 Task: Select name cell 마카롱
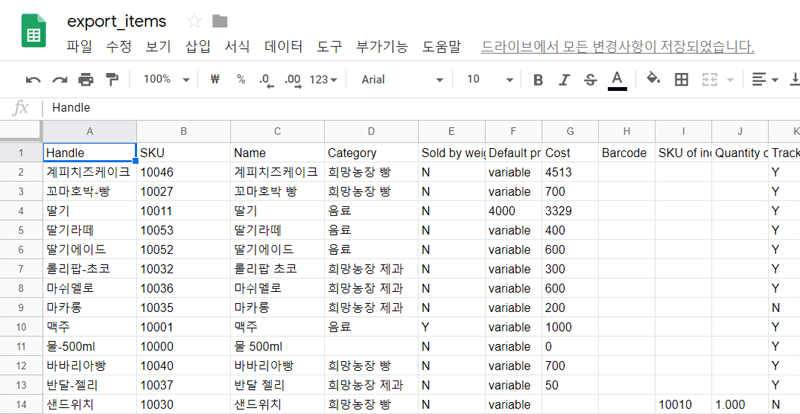click(x=277, y=308)
